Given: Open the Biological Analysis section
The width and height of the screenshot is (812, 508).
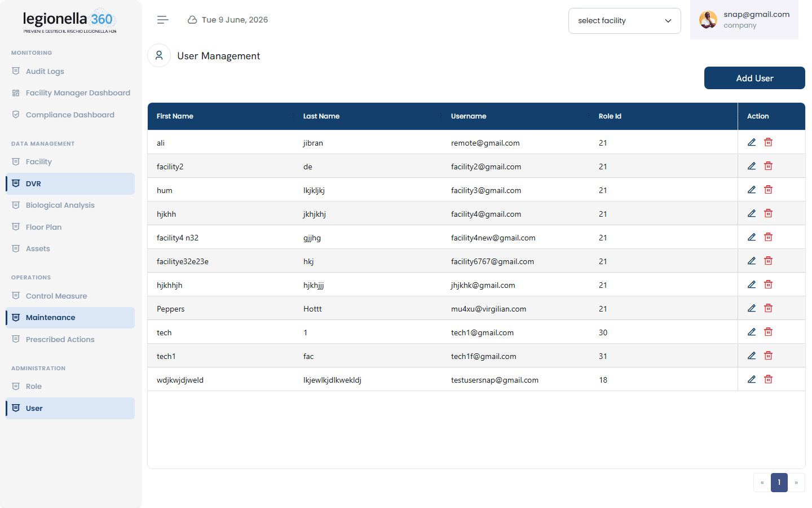Looking at the screenshot, I should [60, 205].
